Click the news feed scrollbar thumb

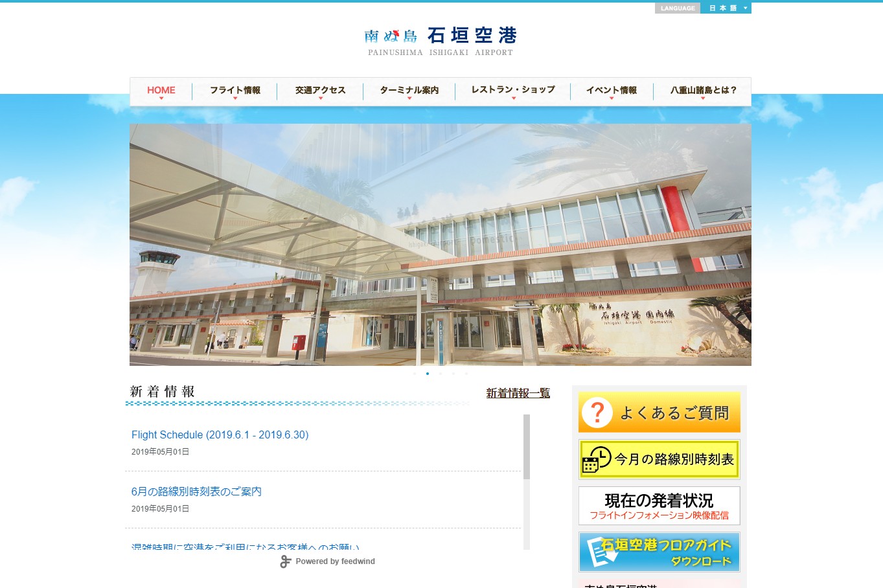pyautogui.click(x=527, y=447)
